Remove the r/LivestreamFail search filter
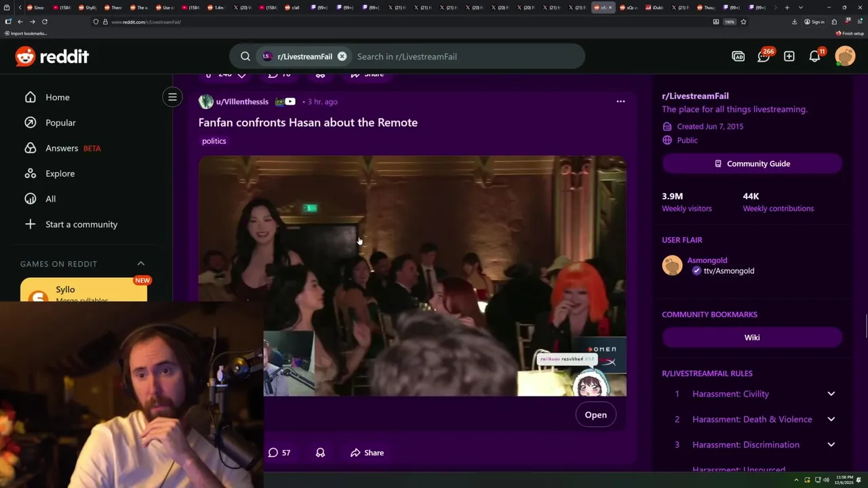This screenshot has width=868, height=488. pyautogui.click(x=342, y=56)
